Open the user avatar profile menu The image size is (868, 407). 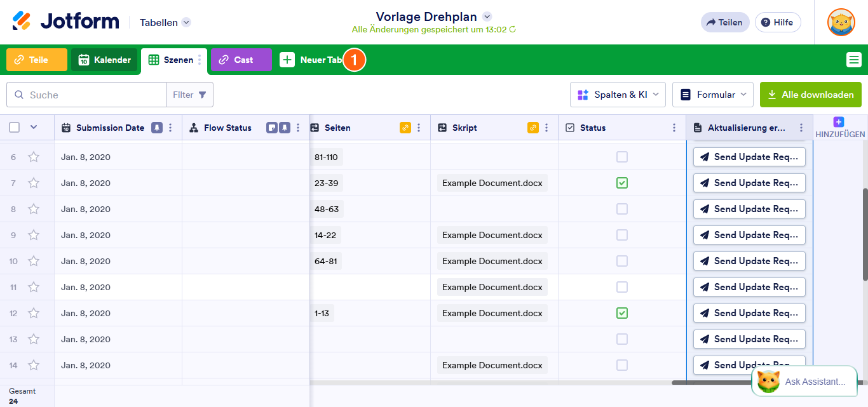[x=841, y=22]
